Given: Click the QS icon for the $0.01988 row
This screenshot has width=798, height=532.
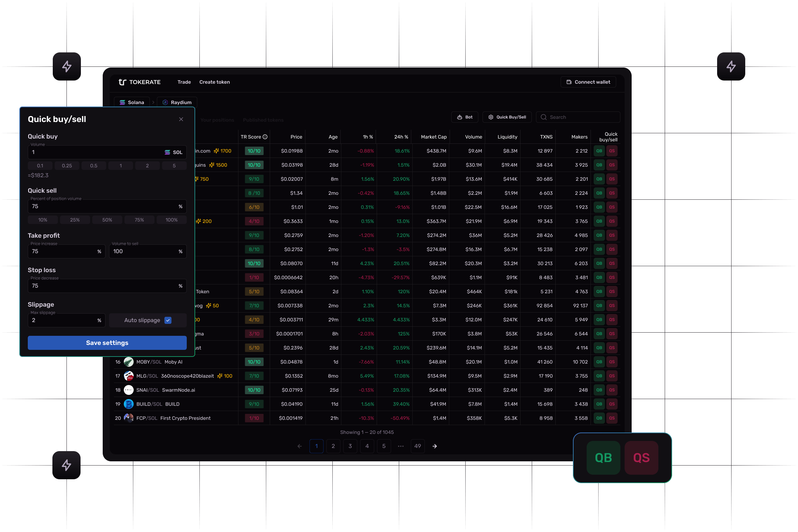Looking at the screenshot, I should tap(612, 151).
